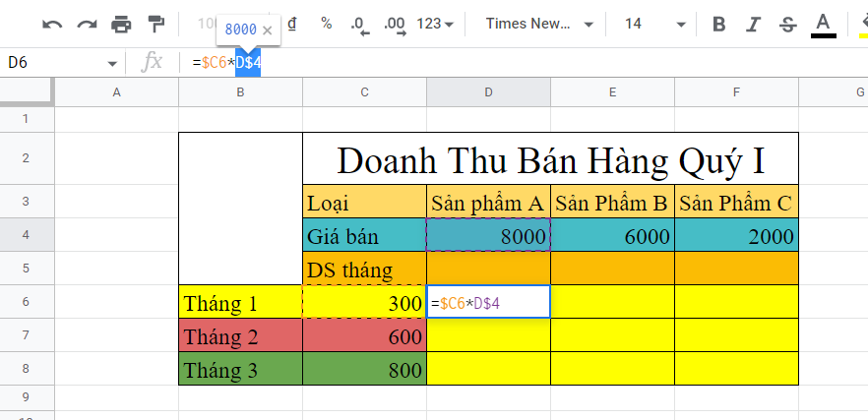
Task: Click the Tháng 2 cell
Action: click(x=240, y=335)
